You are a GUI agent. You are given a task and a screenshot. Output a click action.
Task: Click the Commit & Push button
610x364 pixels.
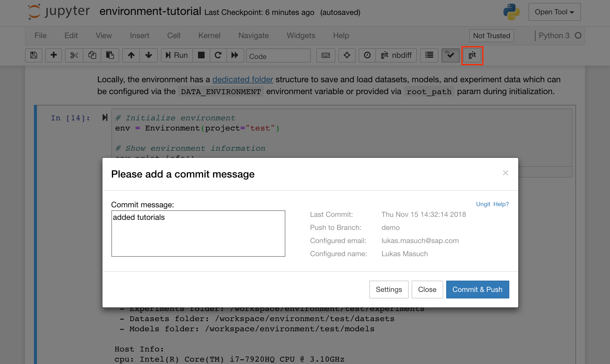click(x=477, y=289)
